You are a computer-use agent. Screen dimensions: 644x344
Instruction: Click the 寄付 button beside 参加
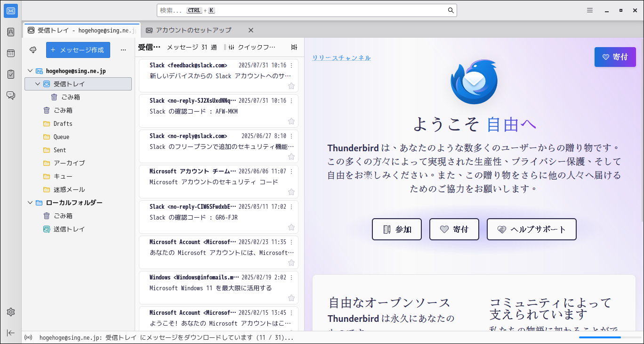click(x=454, y=229)
